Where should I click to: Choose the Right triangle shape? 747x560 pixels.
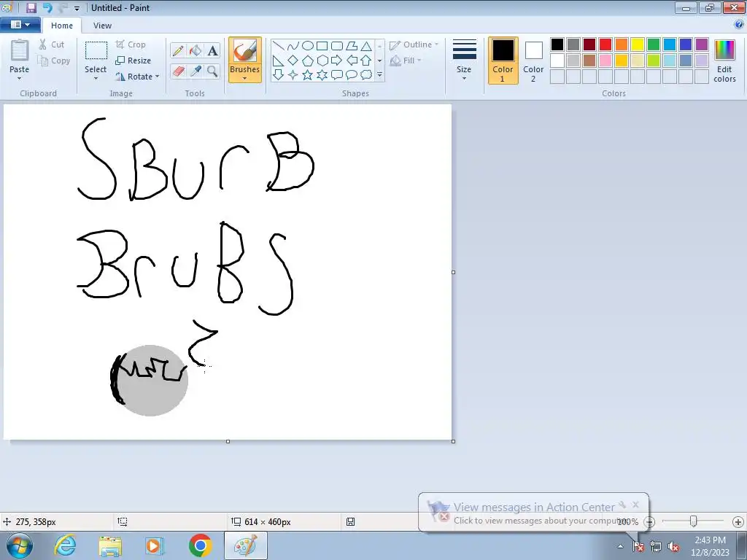[279, 61]
